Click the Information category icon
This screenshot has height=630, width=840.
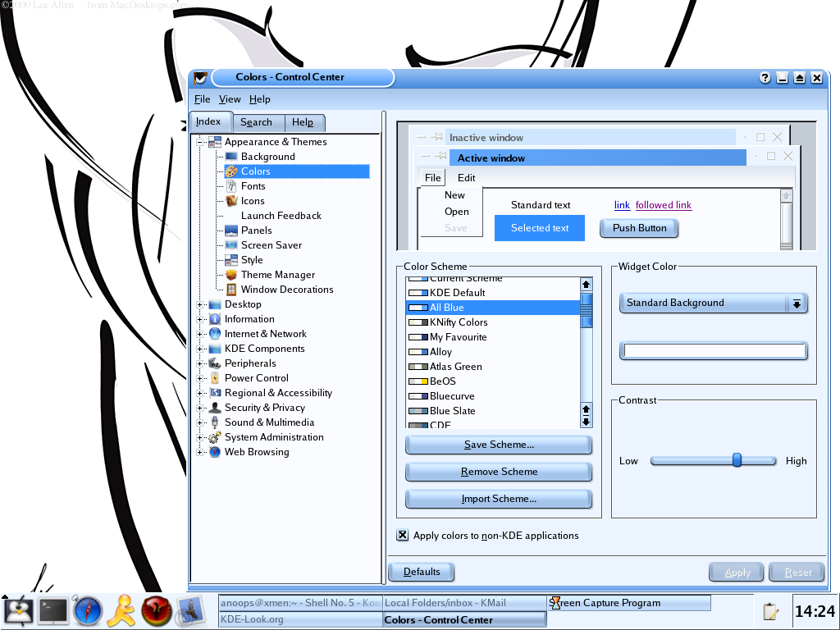coord(215,319)
